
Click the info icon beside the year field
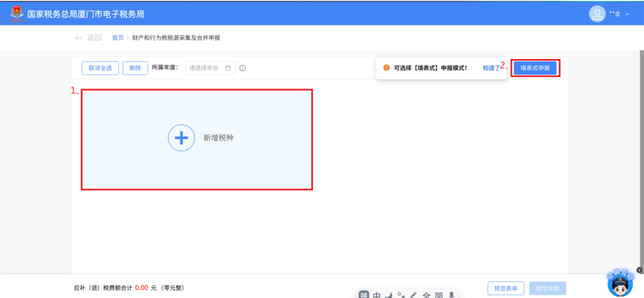[x=242, y=68]
